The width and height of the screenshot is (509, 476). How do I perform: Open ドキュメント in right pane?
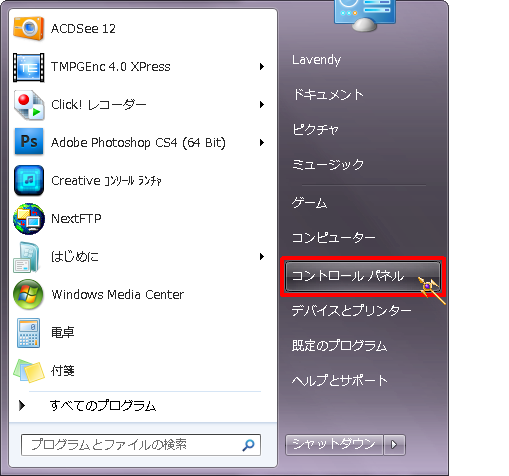[x=328, y=95]
